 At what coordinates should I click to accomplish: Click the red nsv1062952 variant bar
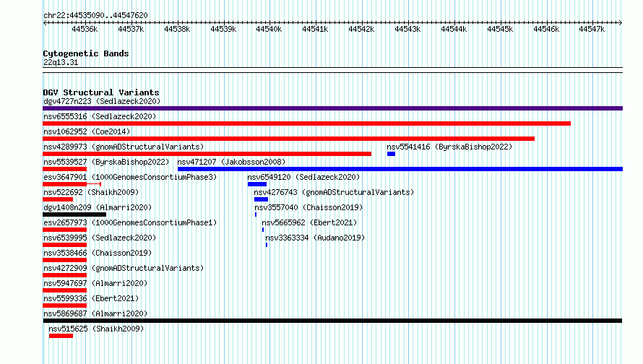289,139
